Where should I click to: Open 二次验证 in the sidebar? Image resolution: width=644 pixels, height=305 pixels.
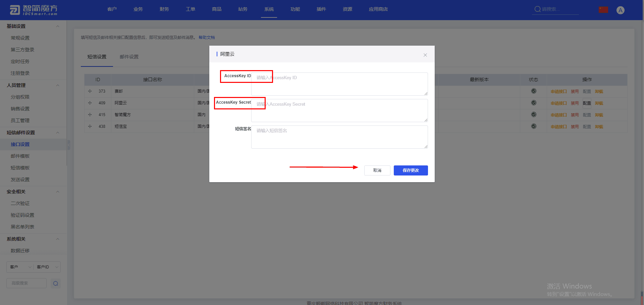(20, 203)
